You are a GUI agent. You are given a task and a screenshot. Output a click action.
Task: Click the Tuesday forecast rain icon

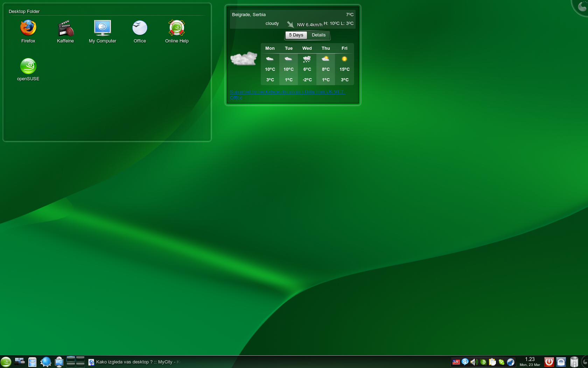(x=288, y=59)
